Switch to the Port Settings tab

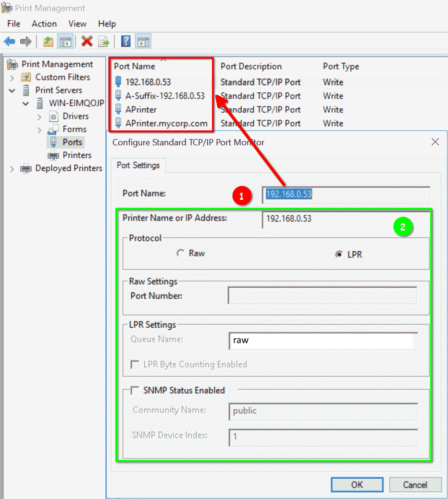(138, 165)
